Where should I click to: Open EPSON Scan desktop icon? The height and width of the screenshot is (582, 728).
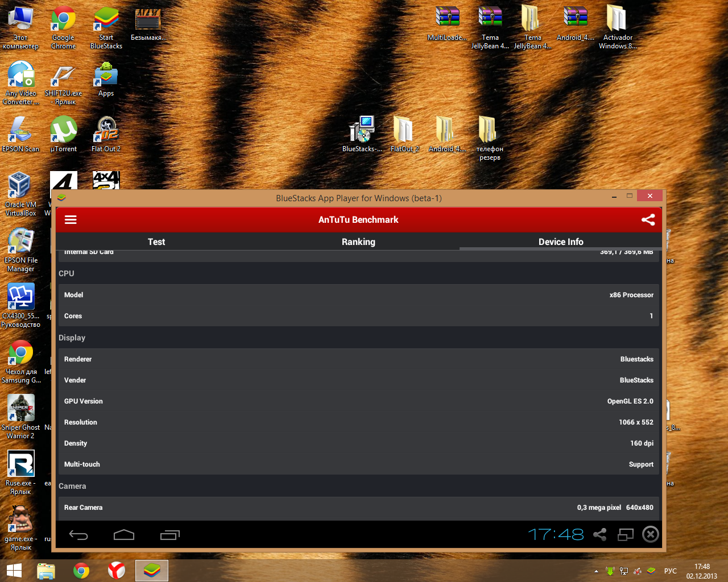click(x=20, y=134)
